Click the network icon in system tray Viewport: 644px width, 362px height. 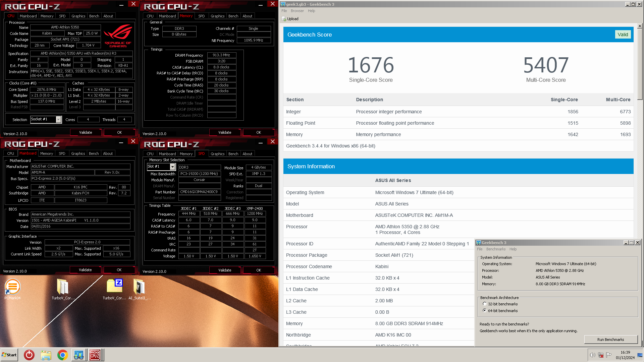point(601,355)
